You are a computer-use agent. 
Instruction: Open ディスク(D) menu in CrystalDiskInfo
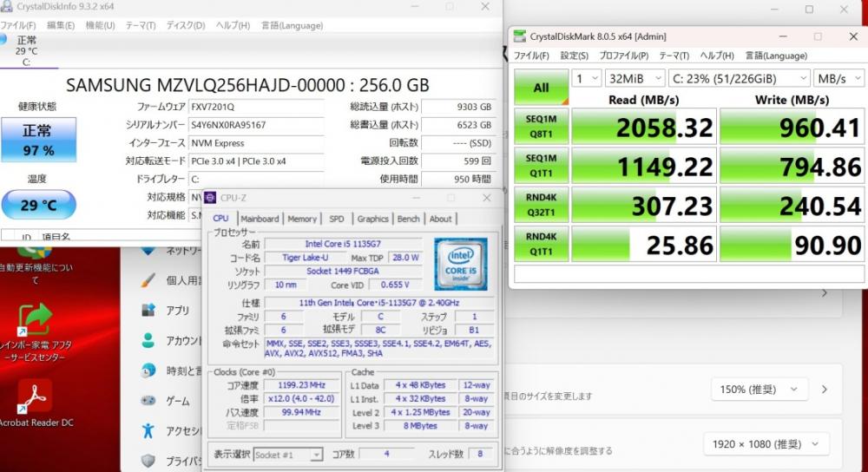point(186,25)
